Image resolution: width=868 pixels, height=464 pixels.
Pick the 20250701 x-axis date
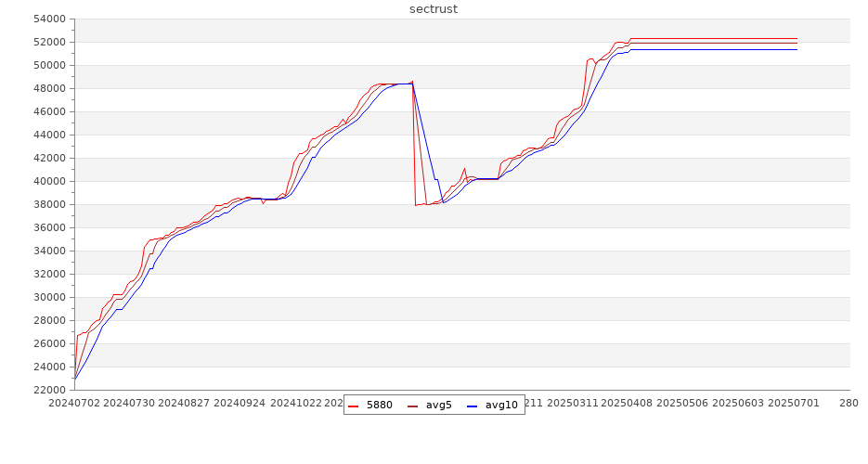pos(793,403)
